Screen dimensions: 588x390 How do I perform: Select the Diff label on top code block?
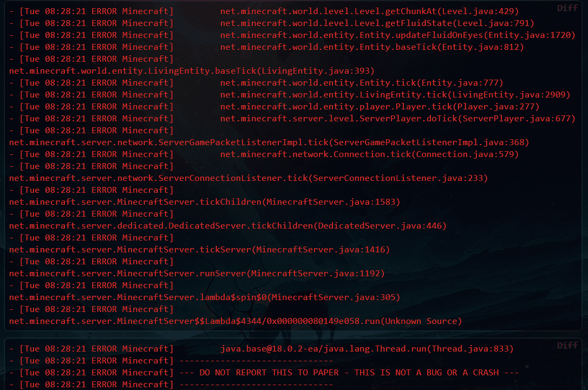pyautogui.click(x=567, y=8)
